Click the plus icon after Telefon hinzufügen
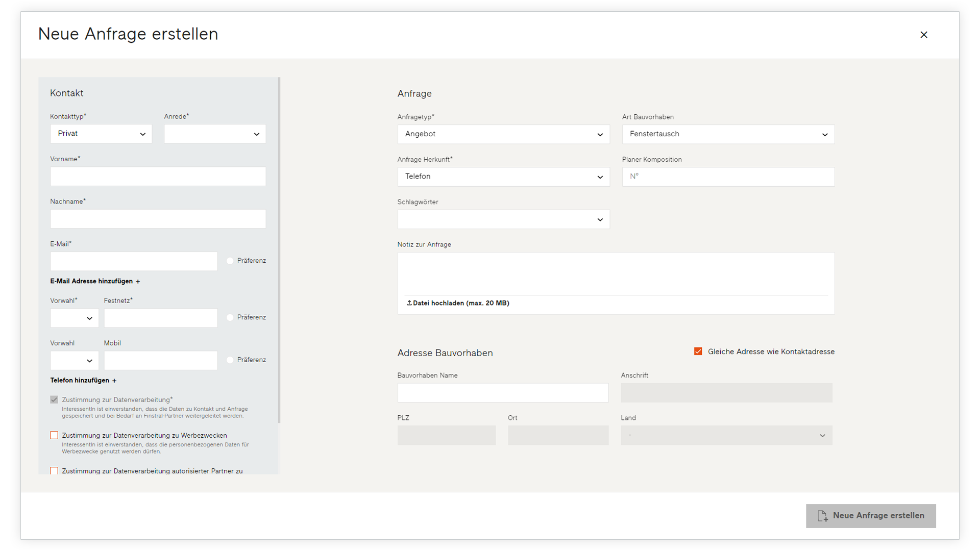Viewport: 980px width, 551px height. tap(114, 381)
